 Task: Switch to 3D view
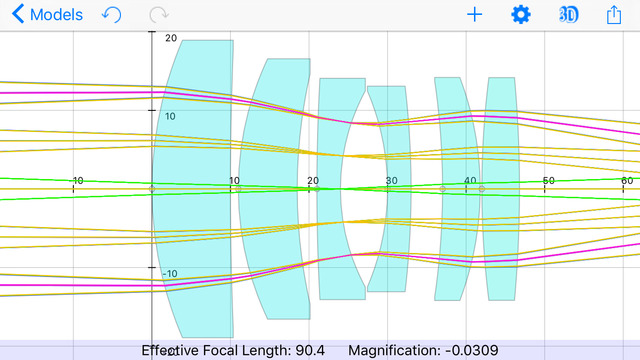(568, 15)
